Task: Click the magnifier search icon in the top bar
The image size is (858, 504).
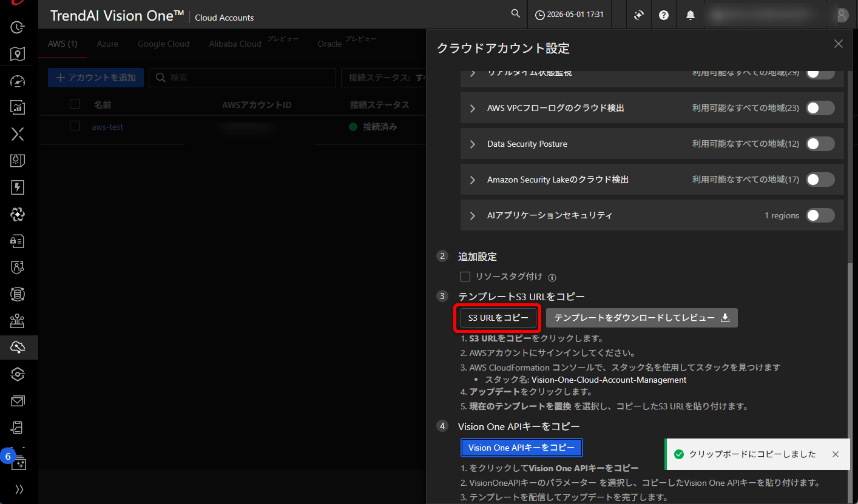Action: (x=516, y=14)
